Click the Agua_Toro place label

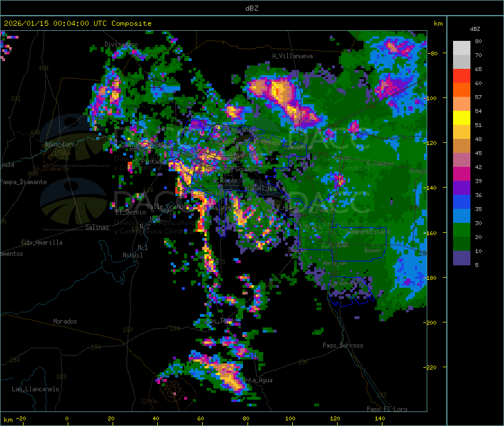coord(60,144)
